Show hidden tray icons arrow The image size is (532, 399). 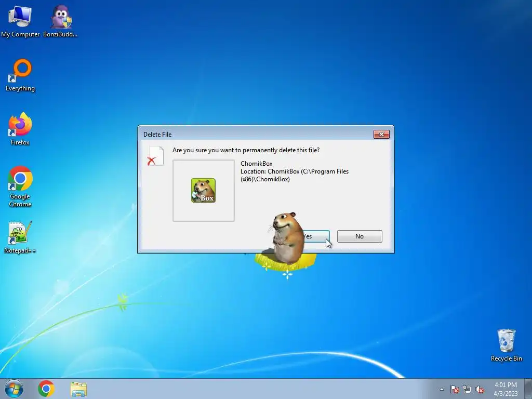(x=442, y=389)
